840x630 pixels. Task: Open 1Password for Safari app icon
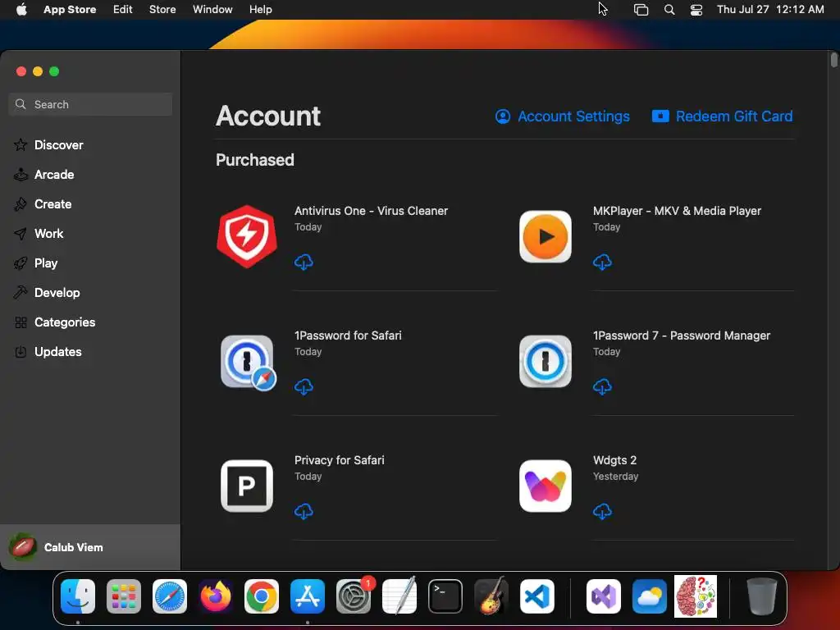248,362
